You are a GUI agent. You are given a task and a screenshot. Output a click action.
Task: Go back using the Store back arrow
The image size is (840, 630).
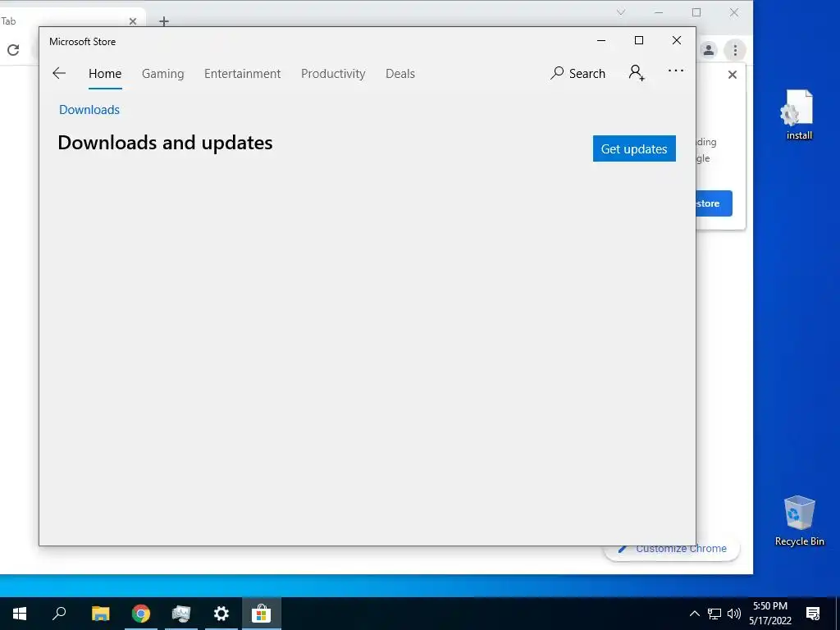tap(59, 73)
